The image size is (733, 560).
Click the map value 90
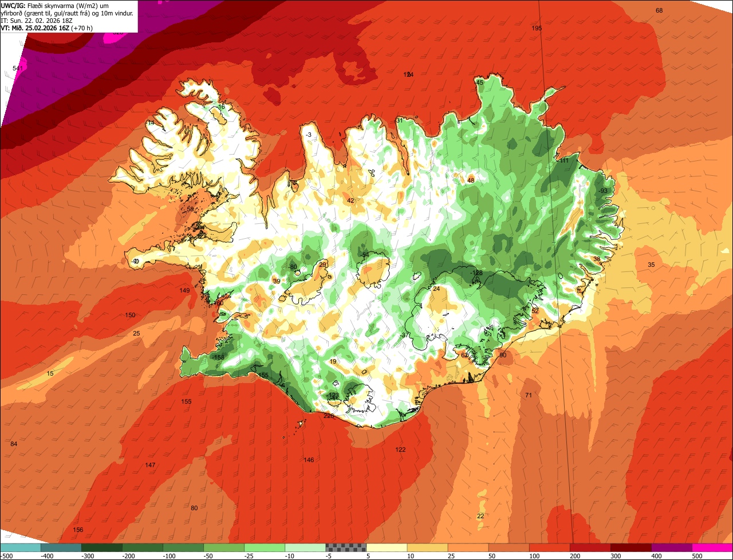tap(503, 355)
